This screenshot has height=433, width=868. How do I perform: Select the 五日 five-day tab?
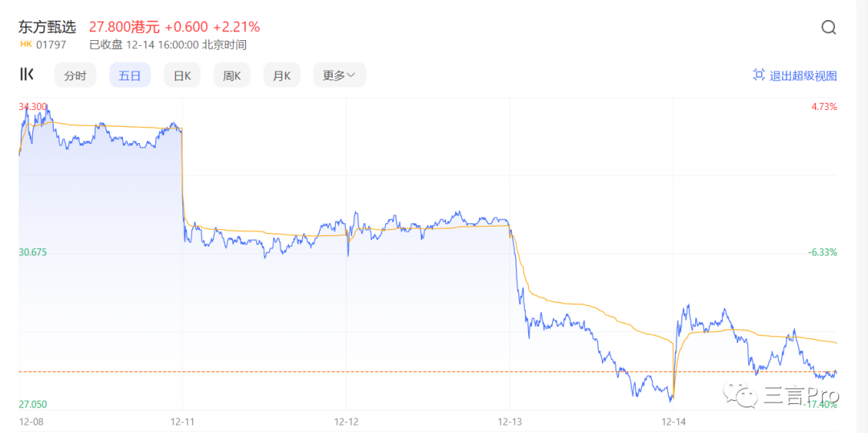(129, 76)
